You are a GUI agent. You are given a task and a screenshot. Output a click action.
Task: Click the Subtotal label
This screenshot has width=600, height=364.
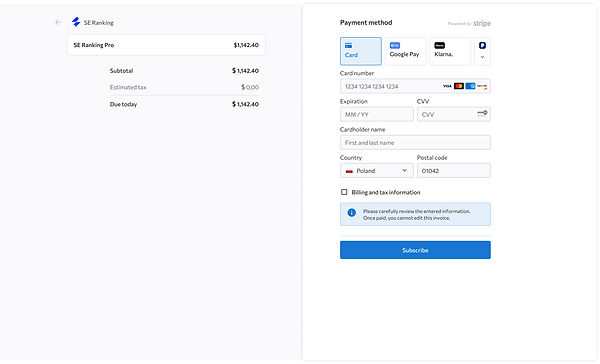[x=121, y=71]
